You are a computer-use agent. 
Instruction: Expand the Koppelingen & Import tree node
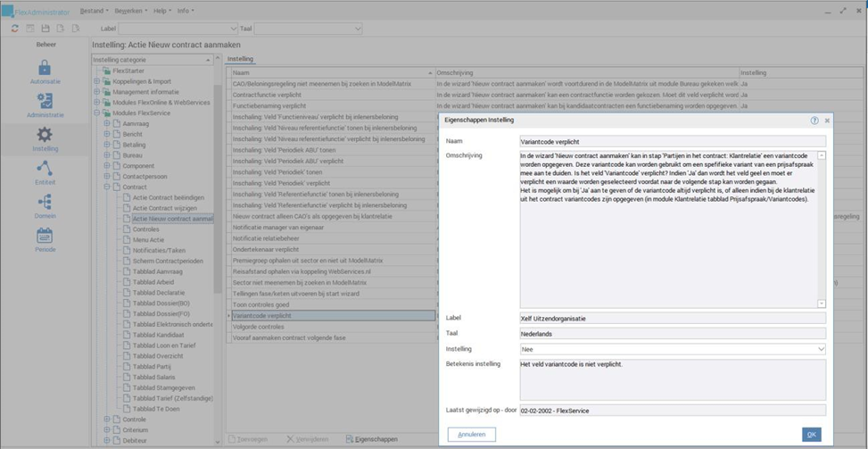pos(96,81)
